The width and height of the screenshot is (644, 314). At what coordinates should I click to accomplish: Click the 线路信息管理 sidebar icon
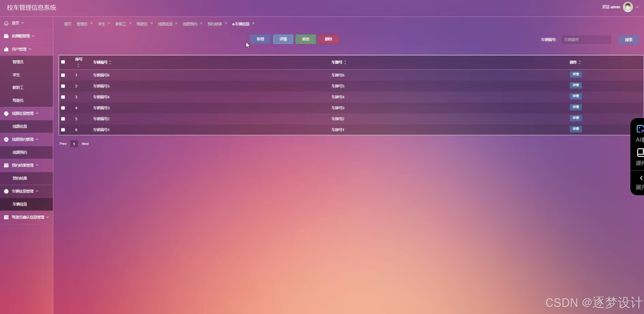6,114
